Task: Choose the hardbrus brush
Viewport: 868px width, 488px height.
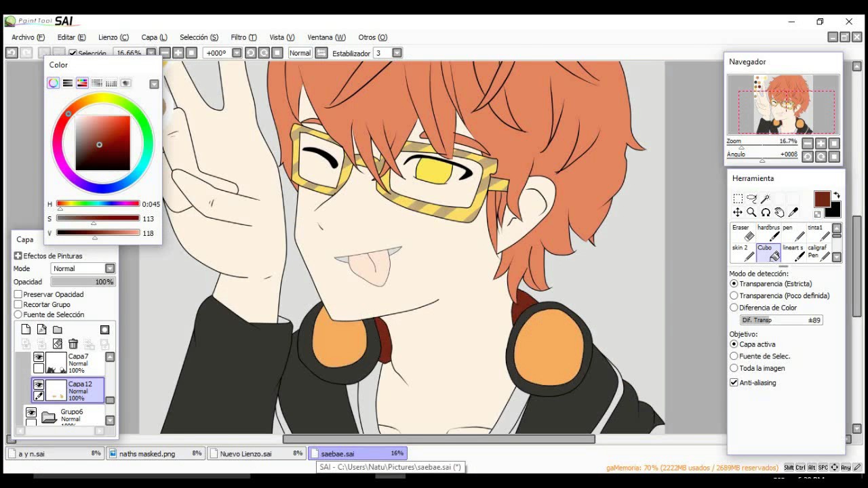Action: pos(768,232)
